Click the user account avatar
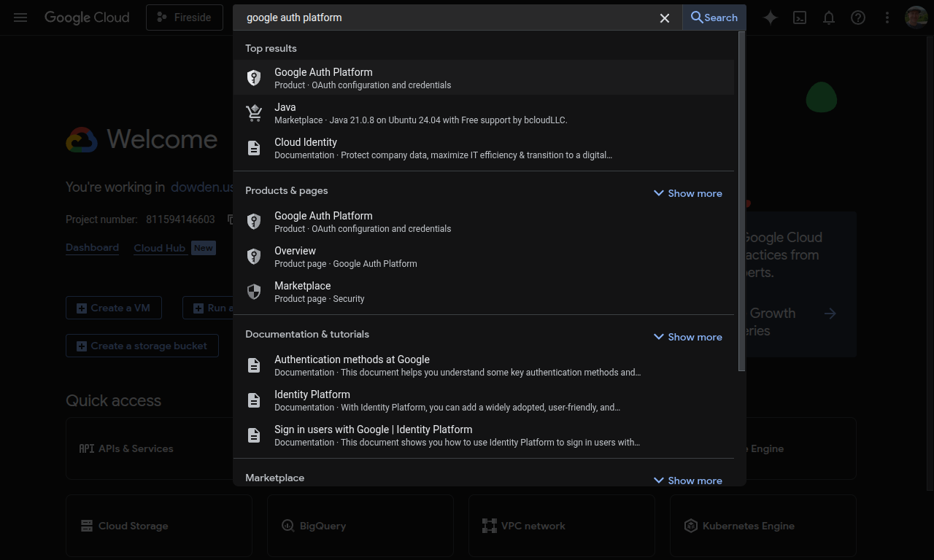The width and height of the screenshot is (934, 560). click(x=916, y=17)
